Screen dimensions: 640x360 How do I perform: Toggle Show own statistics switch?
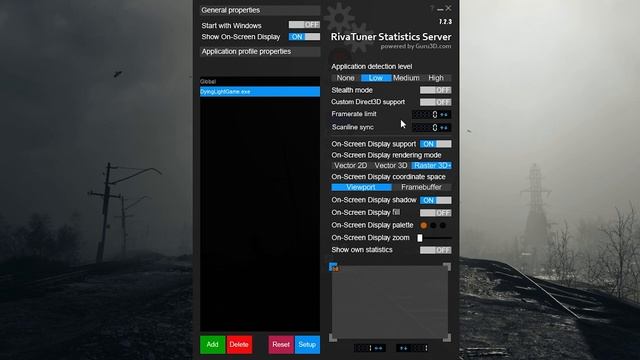click(436, 250)
